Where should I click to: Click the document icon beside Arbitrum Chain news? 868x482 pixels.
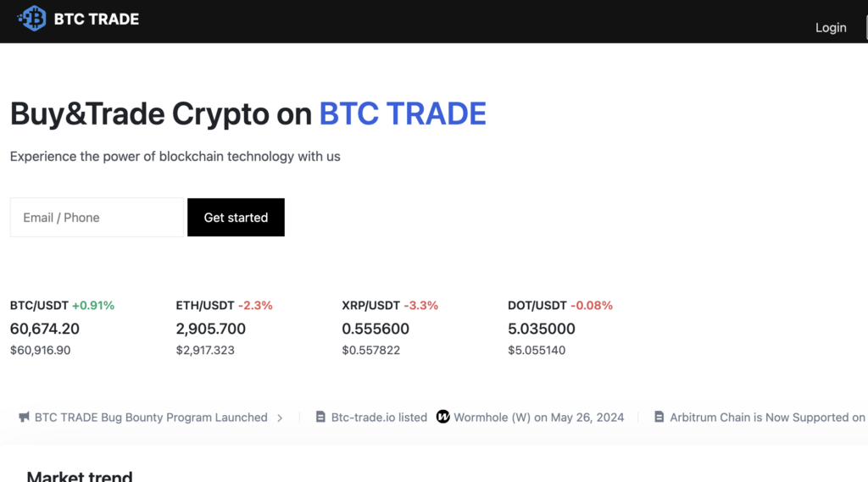pos(659,418)
